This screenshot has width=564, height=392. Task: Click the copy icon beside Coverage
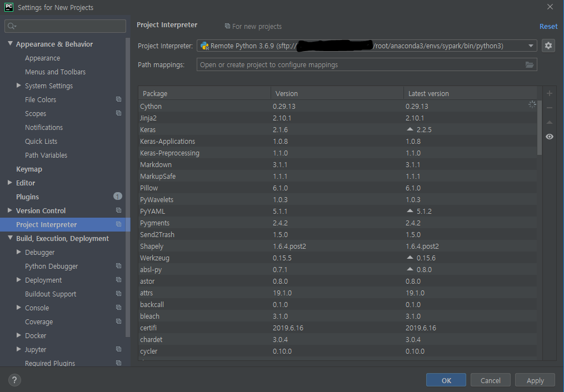[118, 321]
